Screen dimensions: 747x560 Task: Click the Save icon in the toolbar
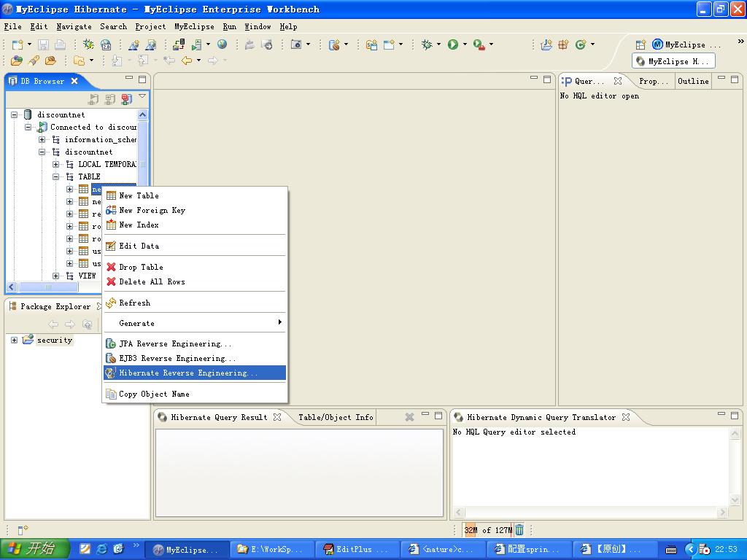click(42, 44)
